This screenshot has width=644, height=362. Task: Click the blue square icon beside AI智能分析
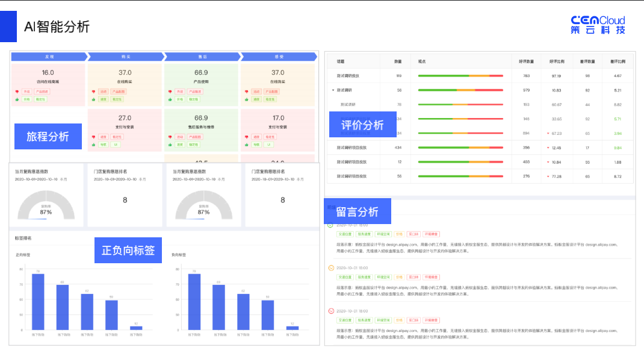pos(8,25)
